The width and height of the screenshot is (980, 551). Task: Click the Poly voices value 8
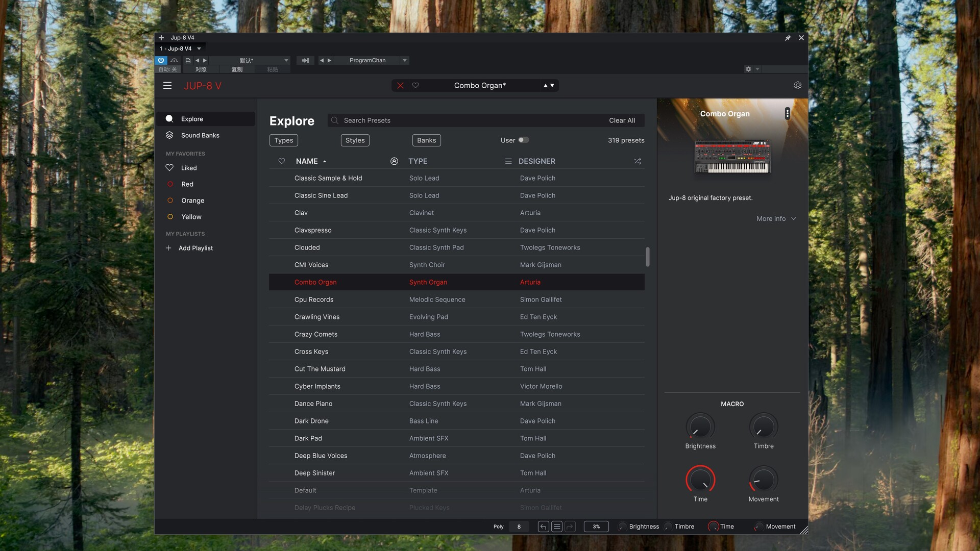coord(519,527)
